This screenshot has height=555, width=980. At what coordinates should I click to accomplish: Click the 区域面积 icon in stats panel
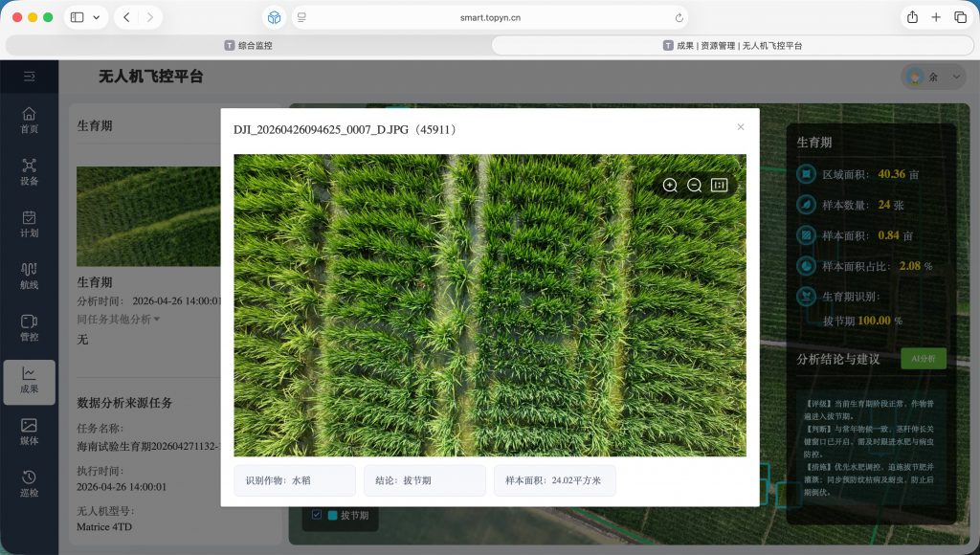click(806, 174)
